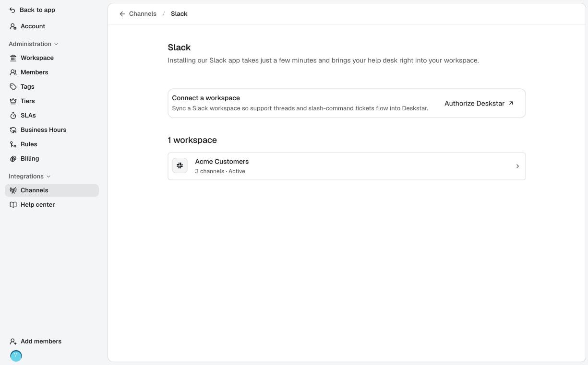Click the 'Connect a workspace' heading
Viewport: 588px width, 365px height.
(x=206, y=98)
